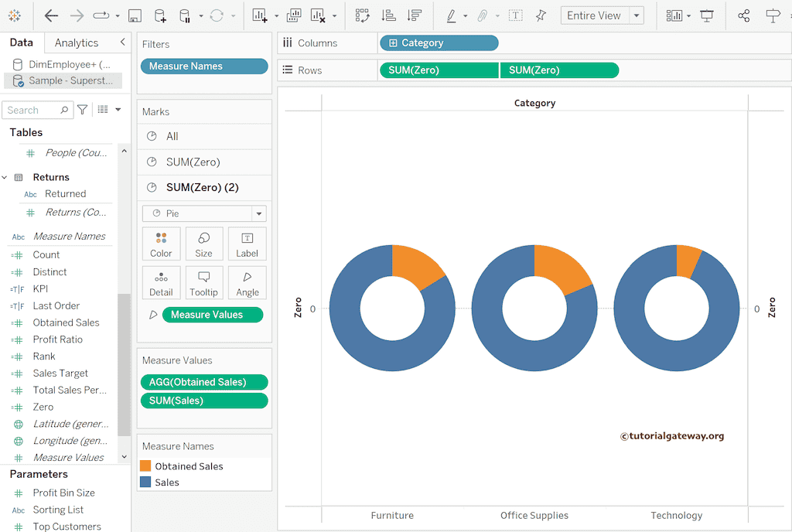Click the Share workbook icon
The image size is (792, 532).
(743, 15)
